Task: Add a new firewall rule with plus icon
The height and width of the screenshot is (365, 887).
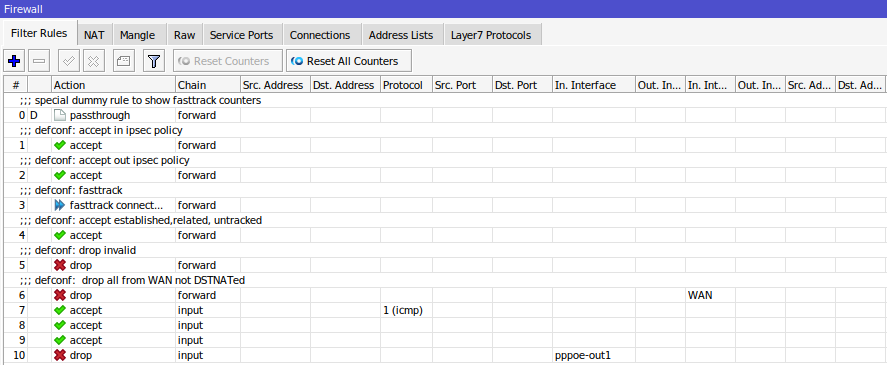Action: point(14,61)
